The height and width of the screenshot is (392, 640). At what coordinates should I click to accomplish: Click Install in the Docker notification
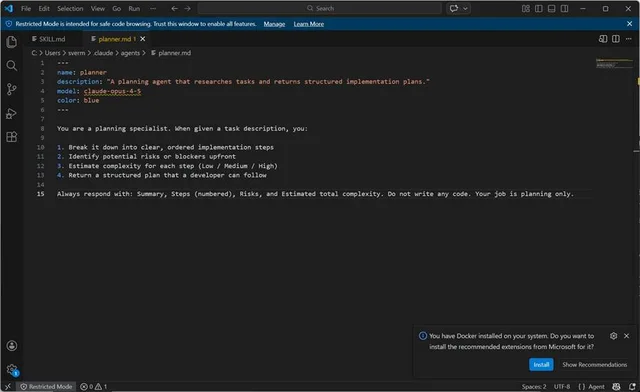tap(541, 365)
